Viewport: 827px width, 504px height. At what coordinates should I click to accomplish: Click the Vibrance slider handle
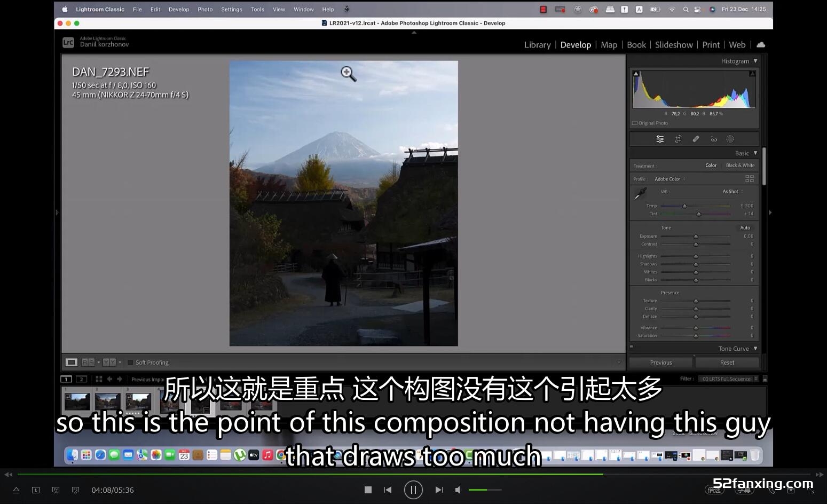pyautogui.click(x=696, y=328)
